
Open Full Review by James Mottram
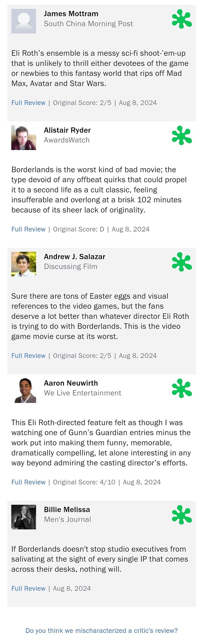pos(28,103)
